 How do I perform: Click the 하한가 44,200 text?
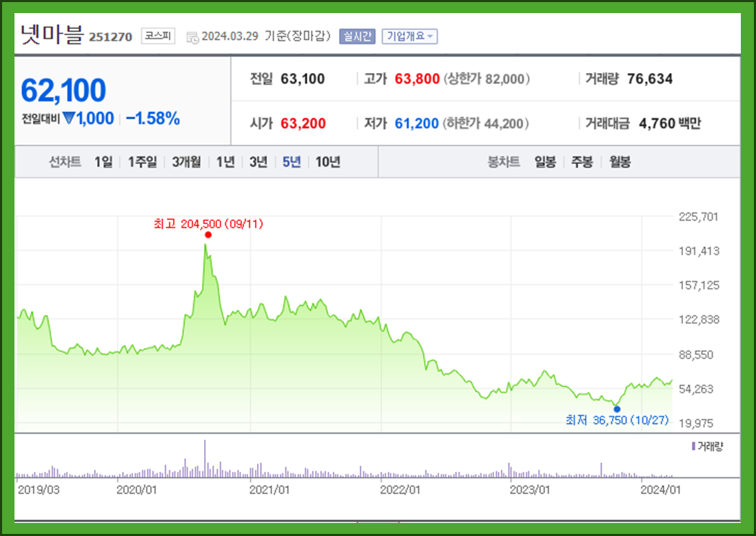486,123
